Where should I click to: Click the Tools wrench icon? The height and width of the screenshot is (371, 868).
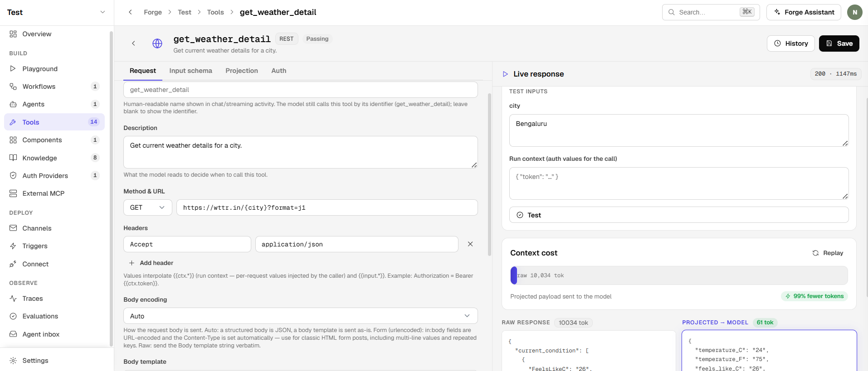(13, 122)
